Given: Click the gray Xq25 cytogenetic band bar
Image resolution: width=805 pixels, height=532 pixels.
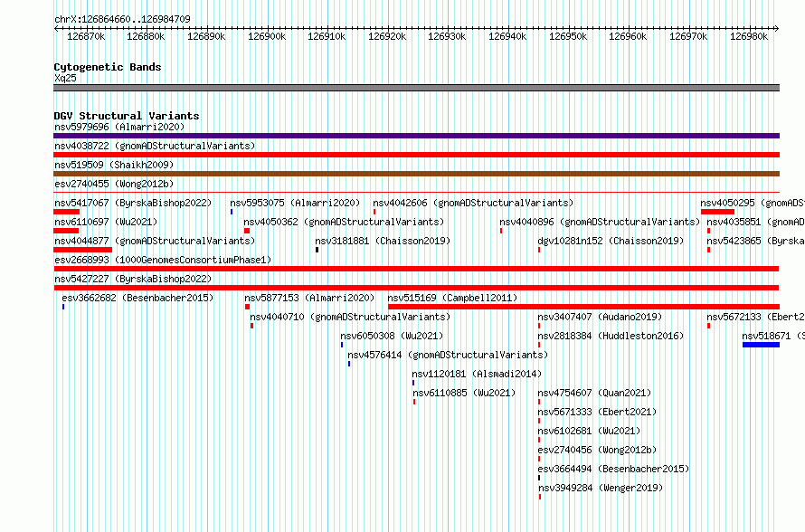Looking at the screenshot, I should (416, 88).
